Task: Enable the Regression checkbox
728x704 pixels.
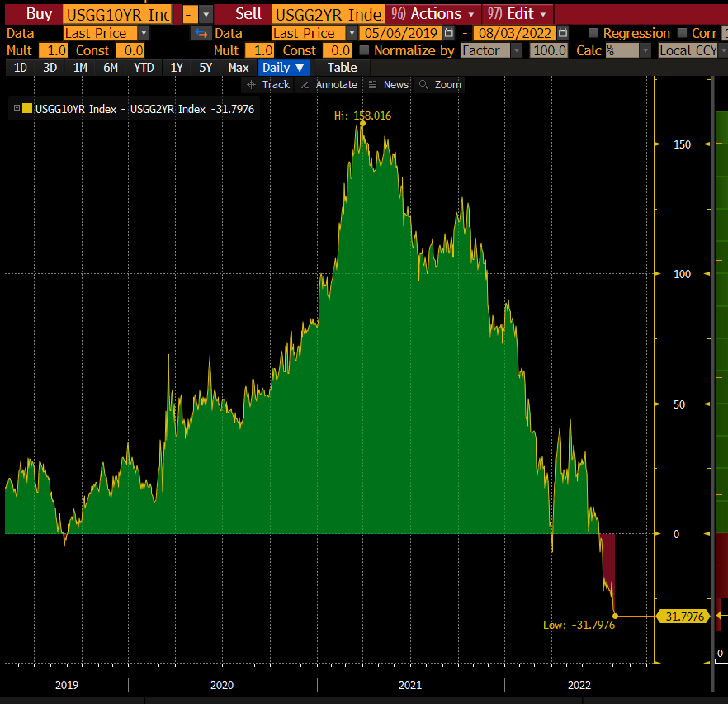Action: pyautogui.click(x=592, y=33)
